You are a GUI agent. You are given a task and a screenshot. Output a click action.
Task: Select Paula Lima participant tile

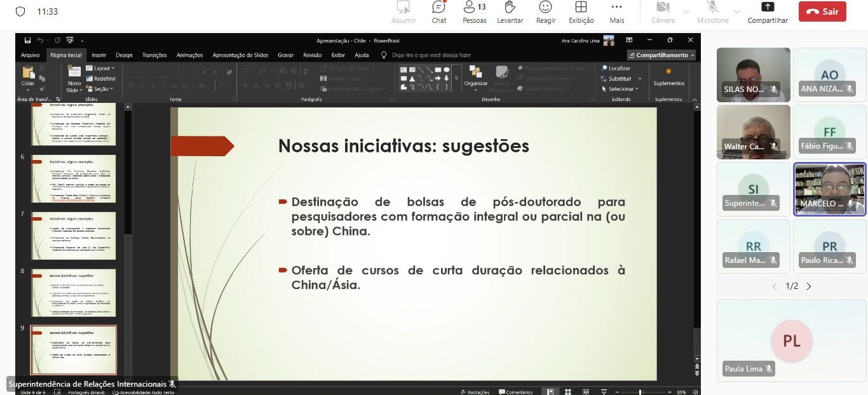(791, 340)
